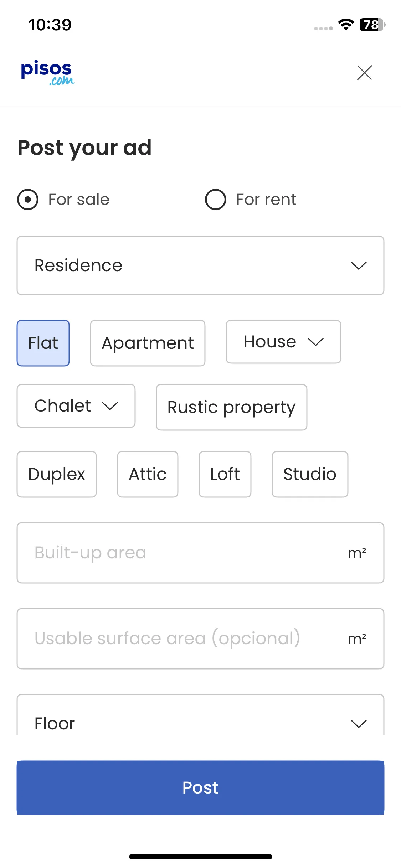The width and height of the screenshot is (401, 868).
Task: Close the Post your ad form
Action: [364, 73]
